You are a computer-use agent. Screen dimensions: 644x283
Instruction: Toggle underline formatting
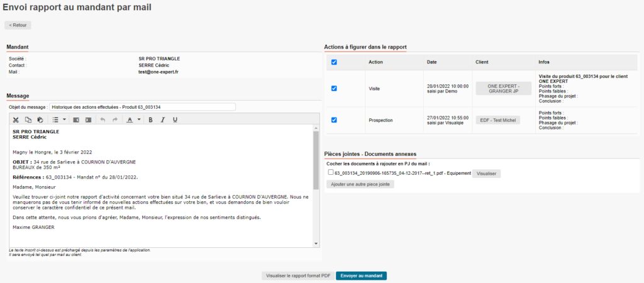point(174,119)
